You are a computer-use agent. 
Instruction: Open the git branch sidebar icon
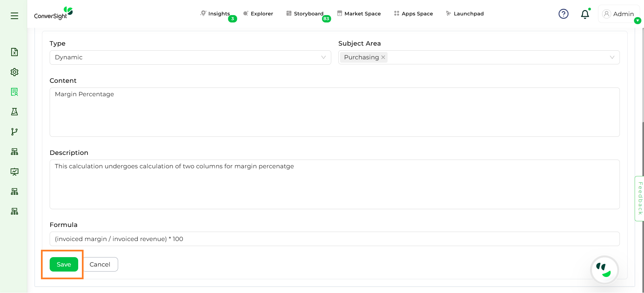14,132
